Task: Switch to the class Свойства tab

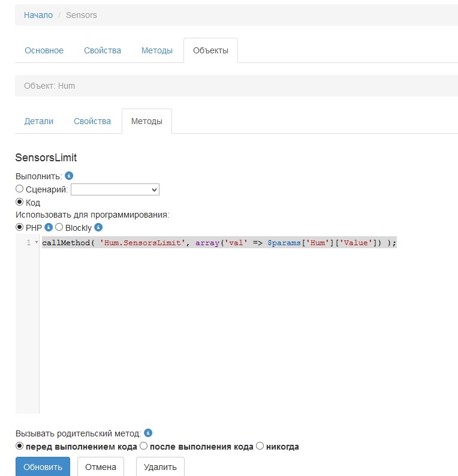Action: point(103,50)
